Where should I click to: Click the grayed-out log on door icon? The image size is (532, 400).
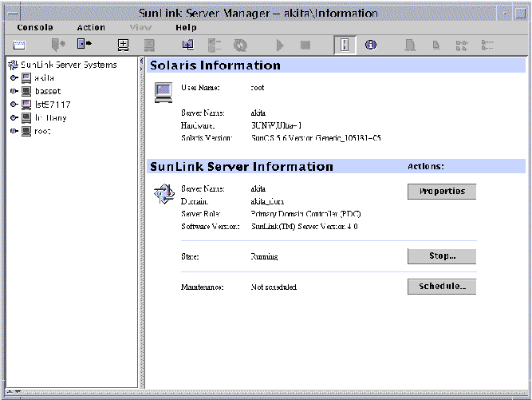(58, 45)
